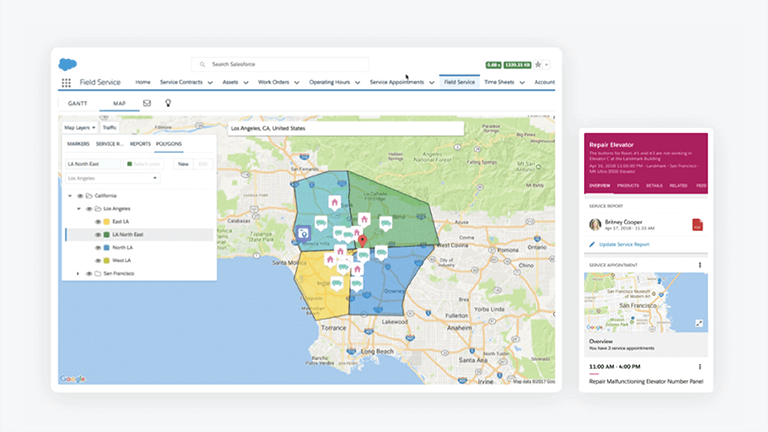Expand the mobile map preview to fullscreen
768x432 pixels.
(x=698, y=323)
